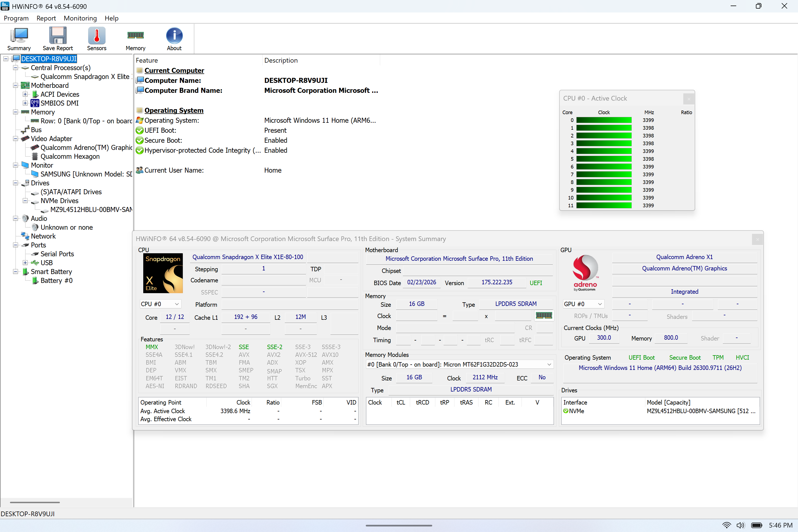Expand the USB tree node
798x532 pixels.
25,263
